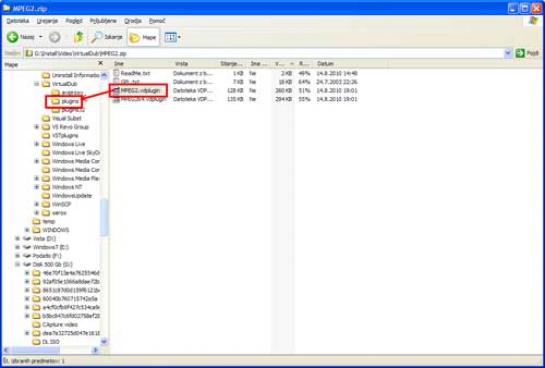Expand the xerox folder node
This screenshot has height=368, width=545.
(x=36, y=213)
